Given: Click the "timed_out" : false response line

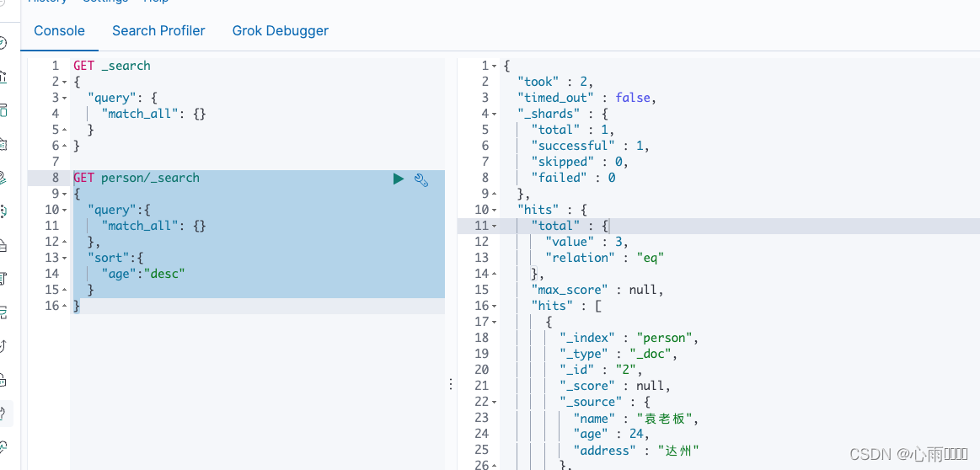Looking at the screenshot, I should pos(586,98).
